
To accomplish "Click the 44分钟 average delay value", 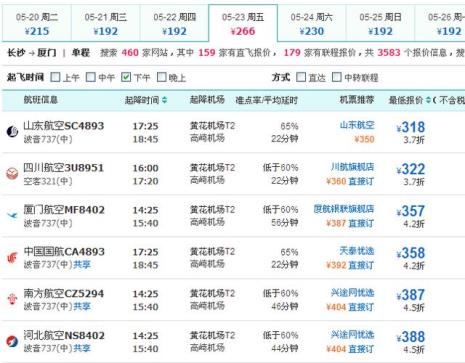I will pos(284,349).
